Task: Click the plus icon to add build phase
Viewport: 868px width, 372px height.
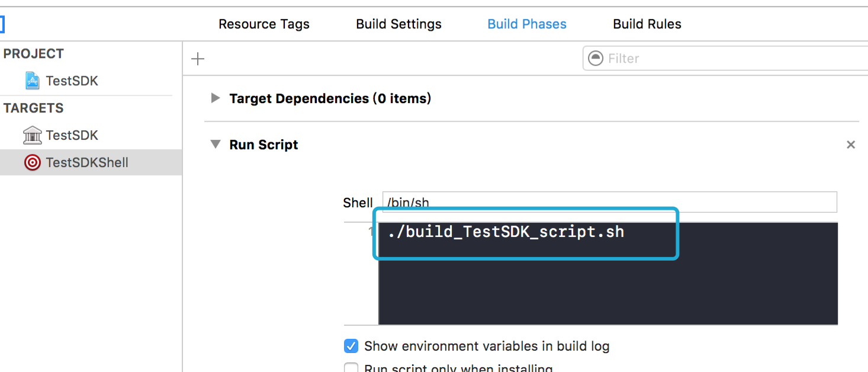Action: 198,59
